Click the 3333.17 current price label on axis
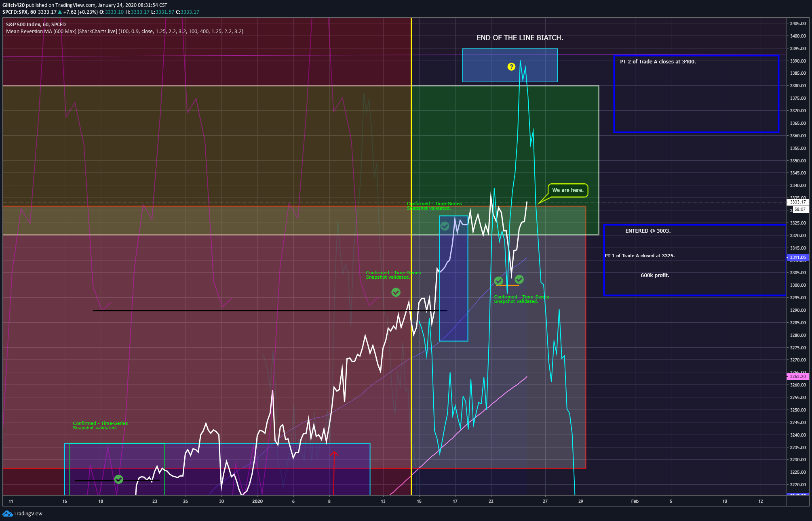The image size is (812, 521). point(798,202)
